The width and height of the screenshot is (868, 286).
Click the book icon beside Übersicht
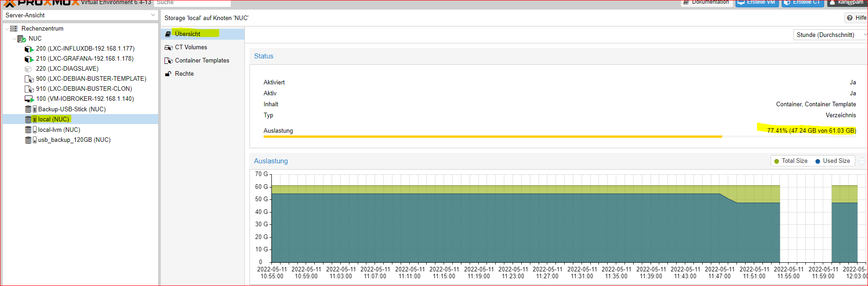[168, 34]
